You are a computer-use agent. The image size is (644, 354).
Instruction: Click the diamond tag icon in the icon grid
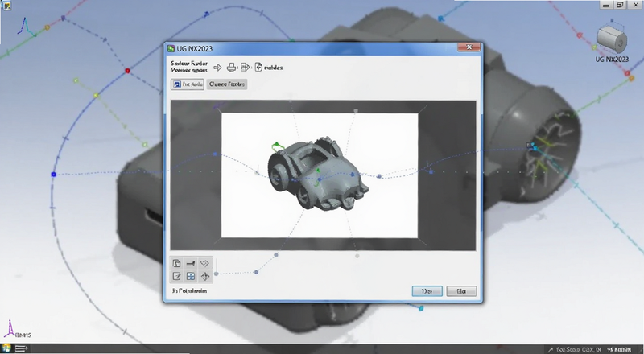204,263
